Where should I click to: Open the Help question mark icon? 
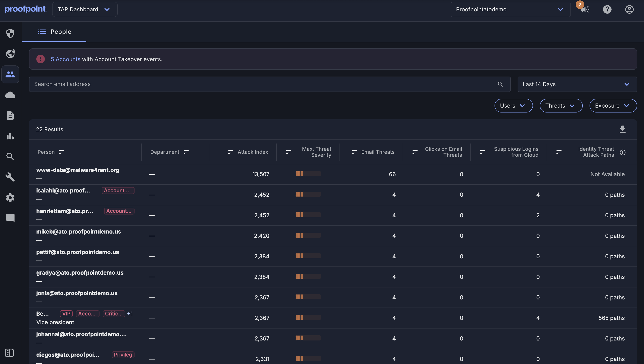607,9
